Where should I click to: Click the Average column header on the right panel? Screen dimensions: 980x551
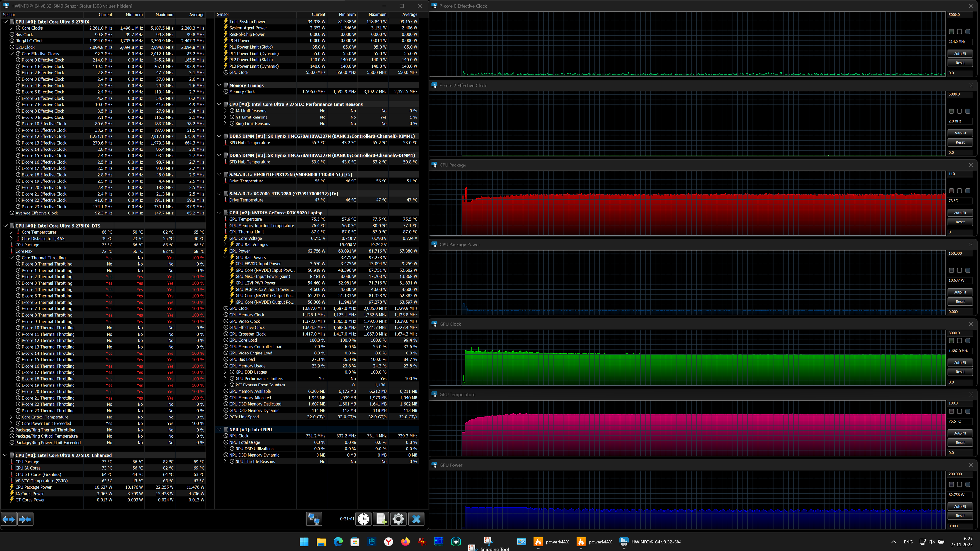pyautogui.click(x=410, y=14)
